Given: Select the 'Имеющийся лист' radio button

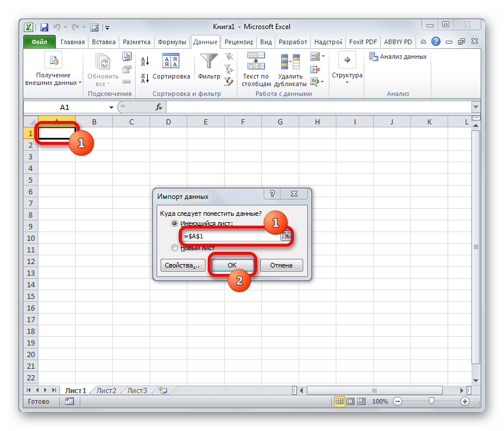Looking at the screenshot, I should (174, 223).
